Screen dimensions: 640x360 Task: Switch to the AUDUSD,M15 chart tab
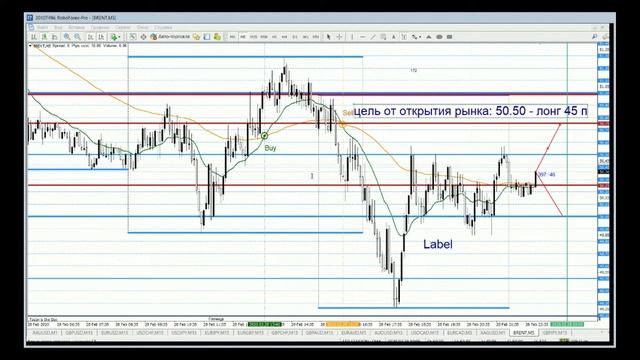(388, 333)
